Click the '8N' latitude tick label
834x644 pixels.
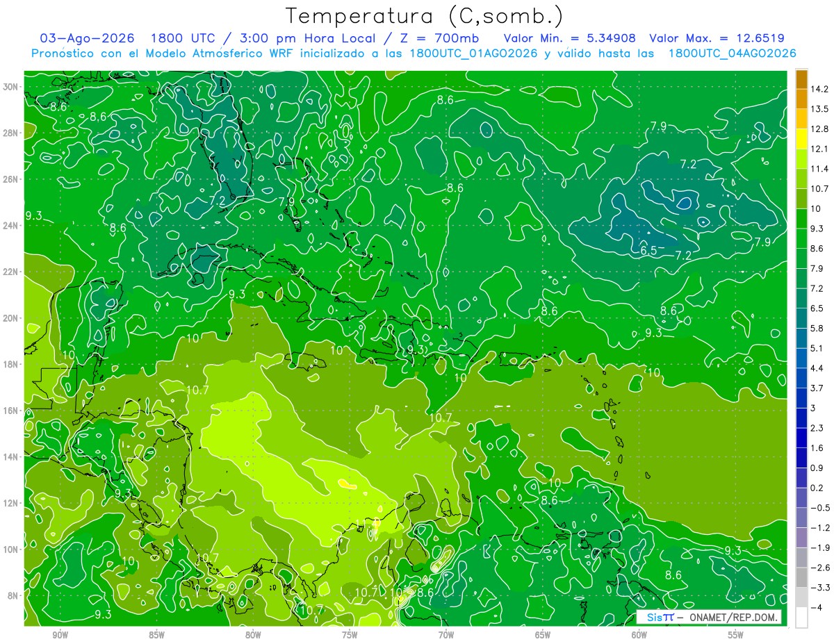pyautogui.click(x=13, y=596)
